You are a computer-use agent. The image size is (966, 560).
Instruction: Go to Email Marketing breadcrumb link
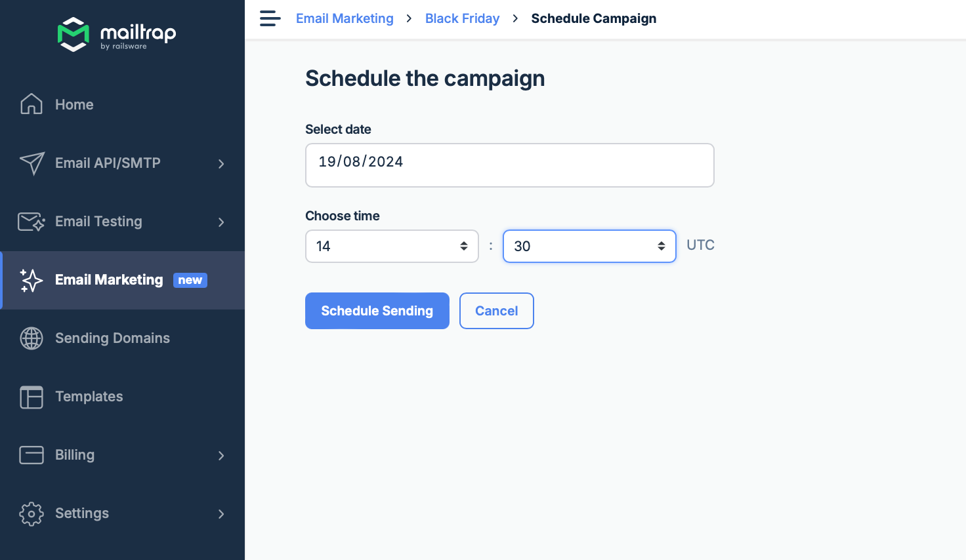tap(345, 18)
